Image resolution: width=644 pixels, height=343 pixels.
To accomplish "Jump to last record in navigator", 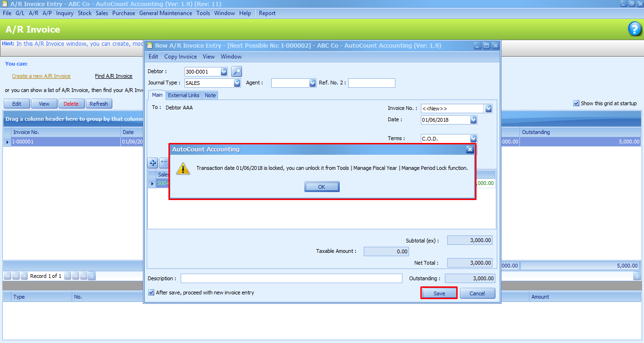I will (x=84, y=276).
